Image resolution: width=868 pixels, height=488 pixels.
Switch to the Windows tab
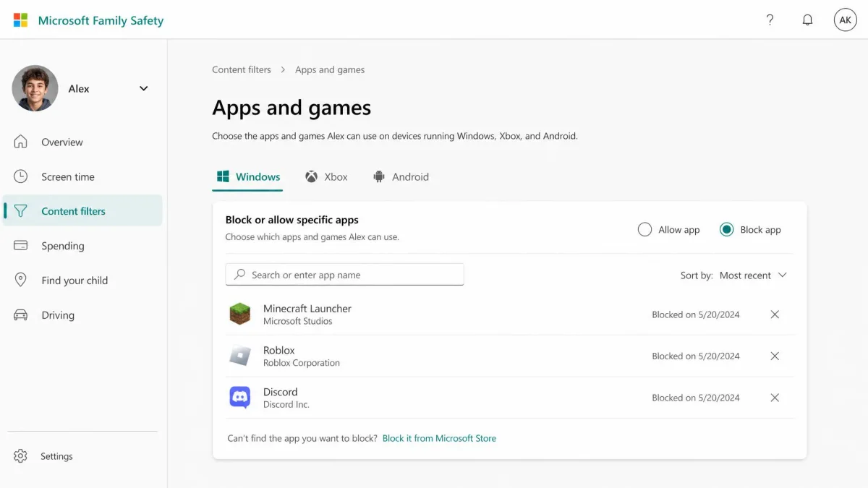click(248, 176)
